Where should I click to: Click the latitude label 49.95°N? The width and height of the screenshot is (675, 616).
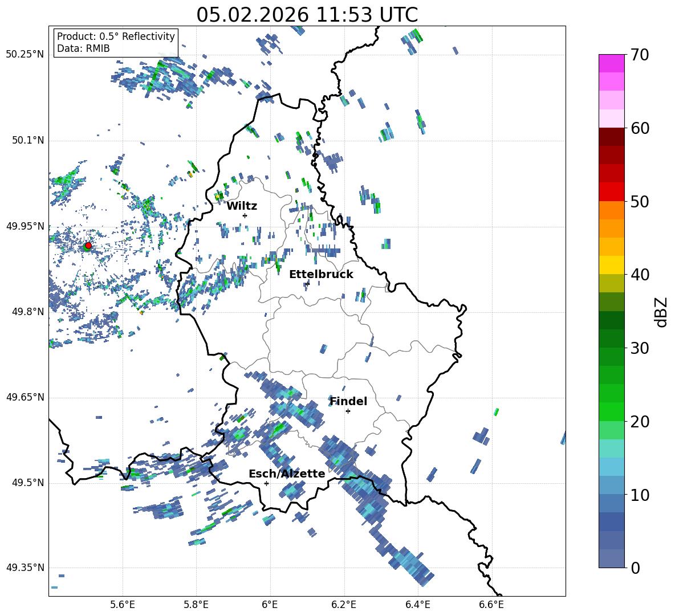pyautogui.click(x=25, y=226)
